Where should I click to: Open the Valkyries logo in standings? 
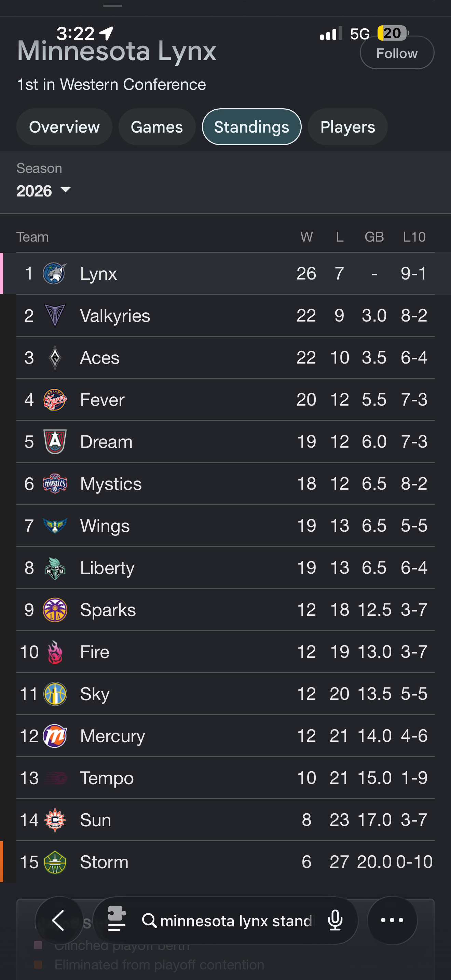point(55,315)
